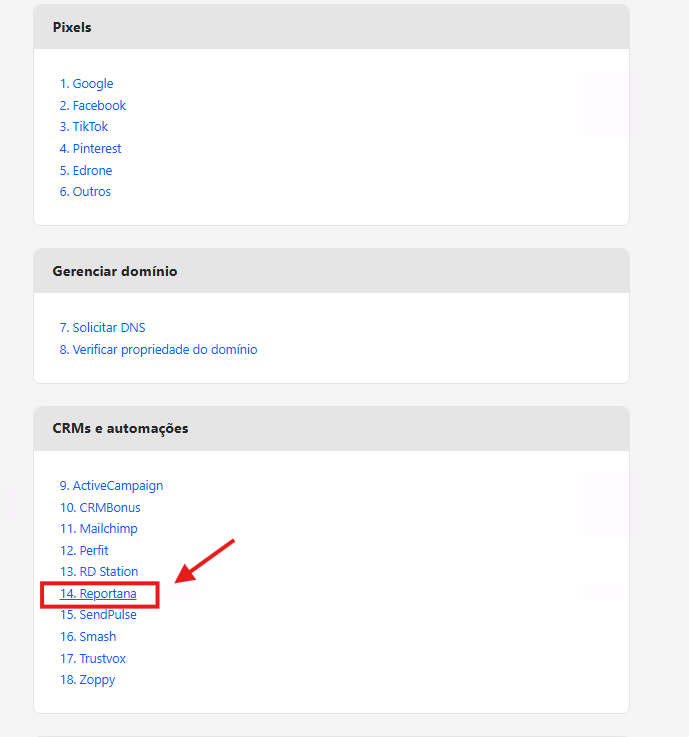This screenshot has height=737, width=689.
Task: Open the Facebook pixel link
Action: click(x=93, y=105)
